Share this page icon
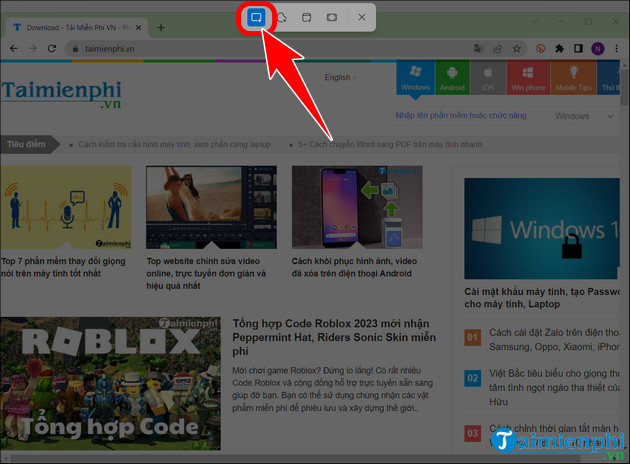 pos(497,49)
